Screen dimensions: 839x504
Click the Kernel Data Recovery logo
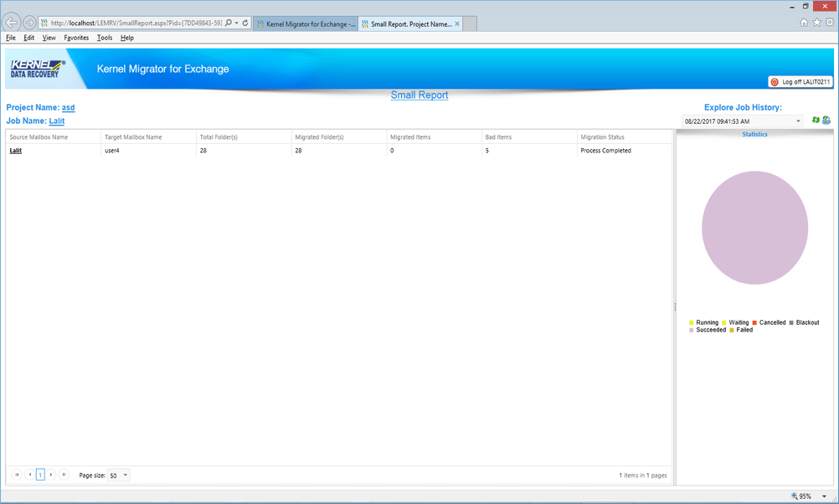click(x=36, y=69)
